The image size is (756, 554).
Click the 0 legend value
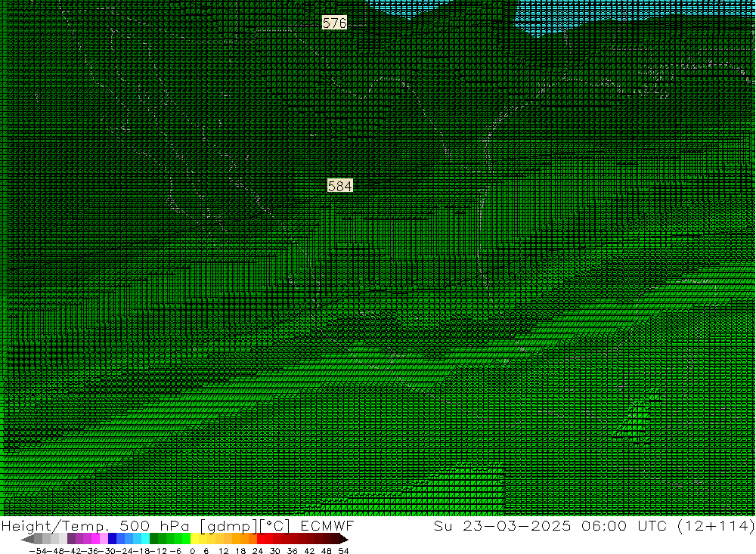click(192, 551)
